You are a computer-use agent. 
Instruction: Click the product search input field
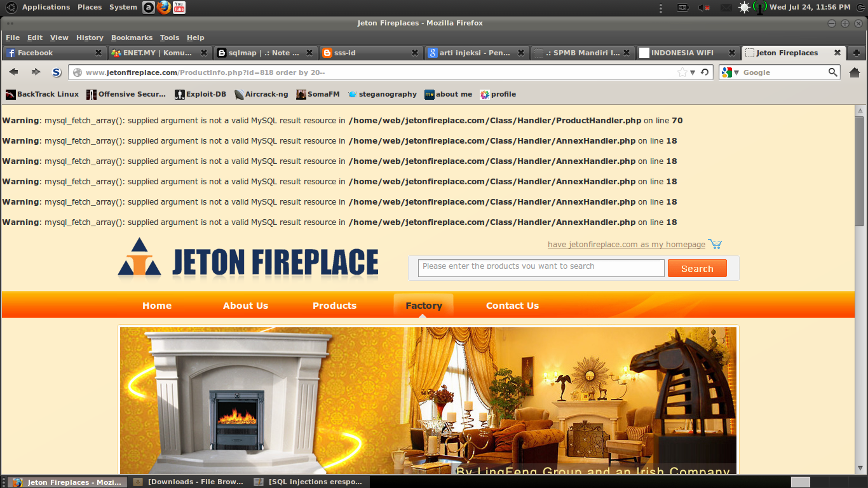(540, 268)
